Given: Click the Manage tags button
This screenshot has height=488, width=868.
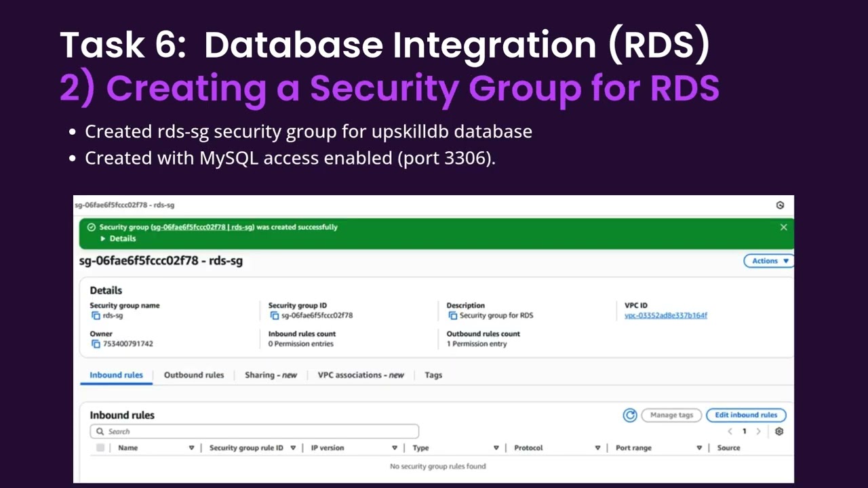Looking at the screenshot, I should click(x=671, y=415).
